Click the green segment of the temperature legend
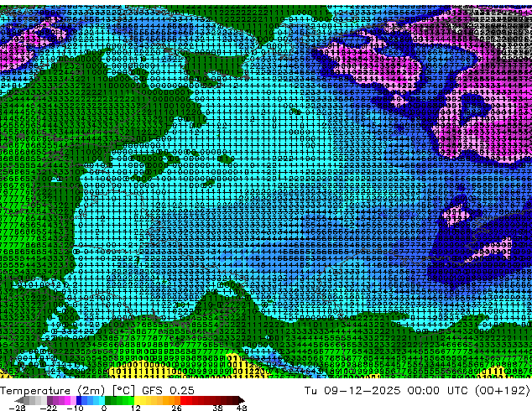 click(x=119, y=400)
